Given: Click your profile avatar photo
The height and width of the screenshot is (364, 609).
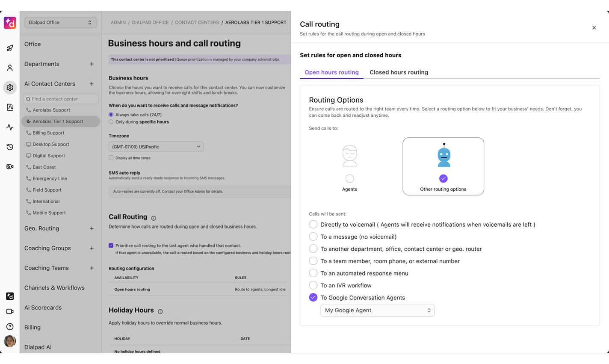Looking at the screenshot, I should (x=9, y=341).
